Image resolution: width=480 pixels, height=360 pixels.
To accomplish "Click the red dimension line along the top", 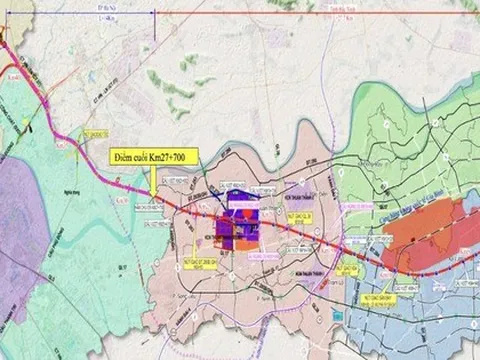I will (x=318, y=13).
